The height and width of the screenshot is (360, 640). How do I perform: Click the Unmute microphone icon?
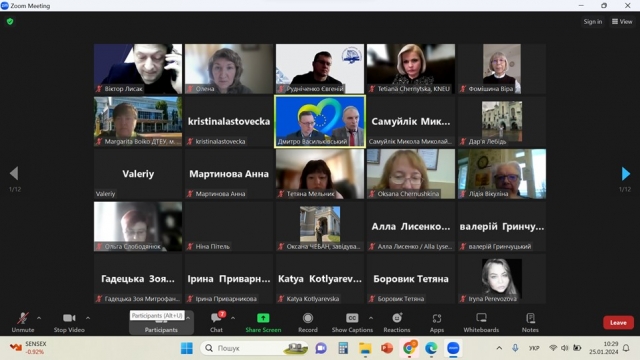pyautogui.click(x=23, y=318)
